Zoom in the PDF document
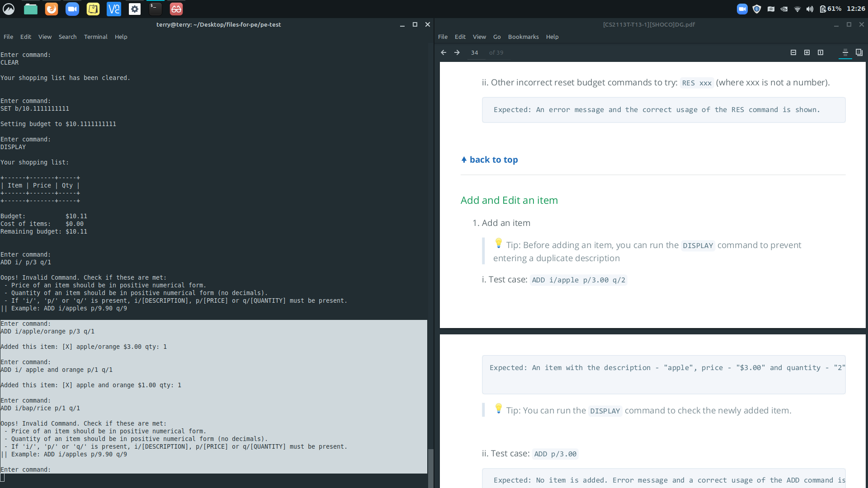This screenshot has width=868, height=488. (807, 52)
